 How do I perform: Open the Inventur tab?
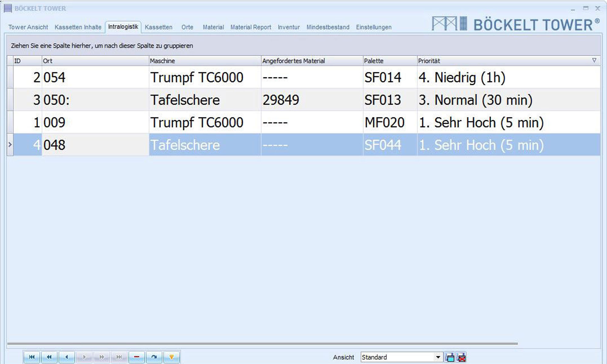tap(289, 27)
